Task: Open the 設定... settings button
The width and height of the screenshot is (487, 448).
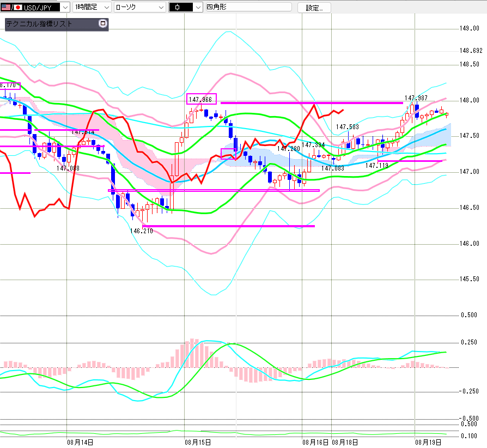Action: tap(314, 8)
